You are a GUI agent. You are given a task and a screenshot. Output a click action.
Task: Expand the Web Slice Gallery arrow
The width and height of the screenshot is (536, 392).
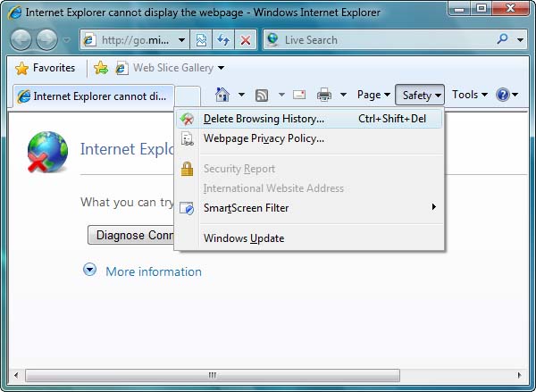pos(222,68)
